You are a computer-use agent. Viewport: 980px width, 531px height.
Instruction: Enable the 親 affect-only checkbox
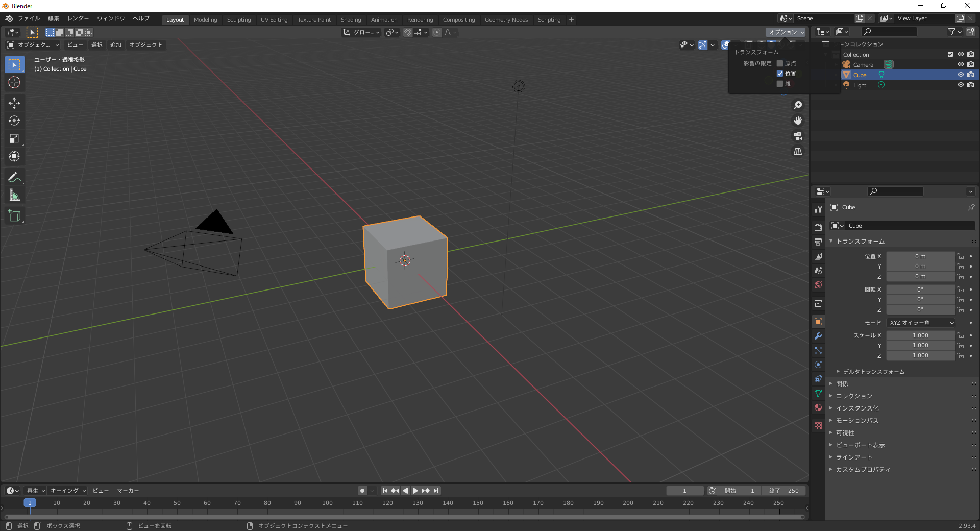pos(779,84)
